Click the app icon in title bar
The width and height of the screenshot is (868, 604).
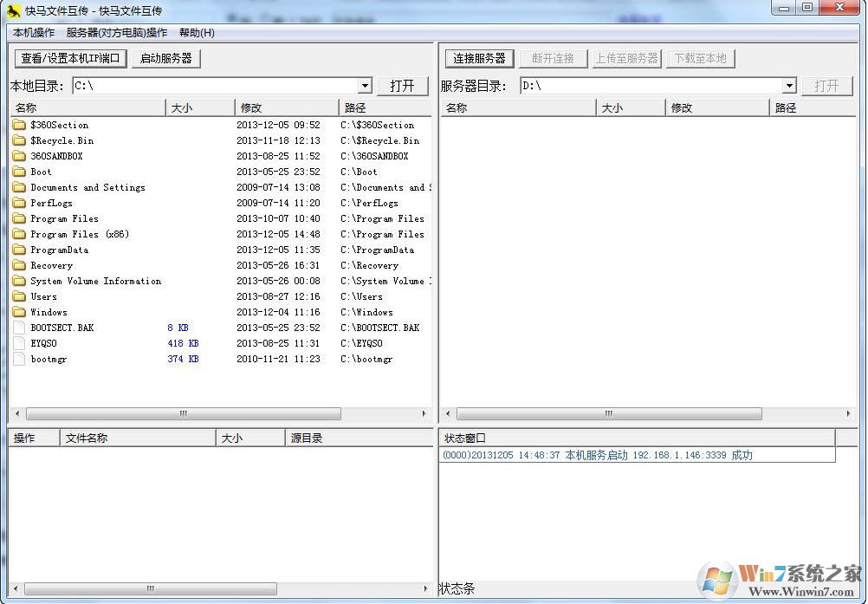13,10
